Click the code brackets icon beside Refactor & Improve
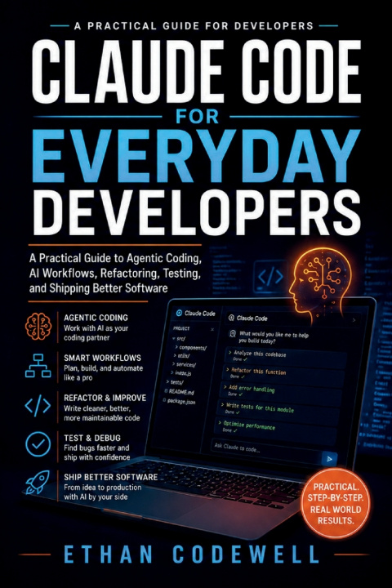Screen dimensions: 392x588 coord(38,406)
